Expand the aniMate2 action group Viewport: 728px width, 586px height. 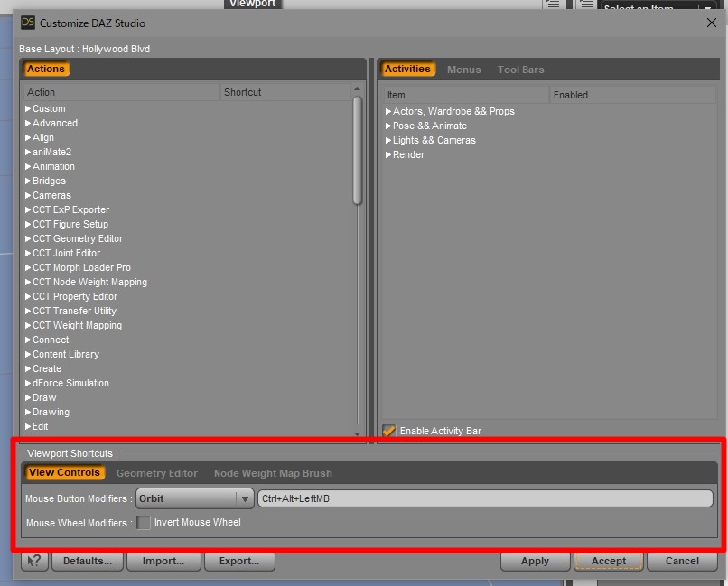28,152
